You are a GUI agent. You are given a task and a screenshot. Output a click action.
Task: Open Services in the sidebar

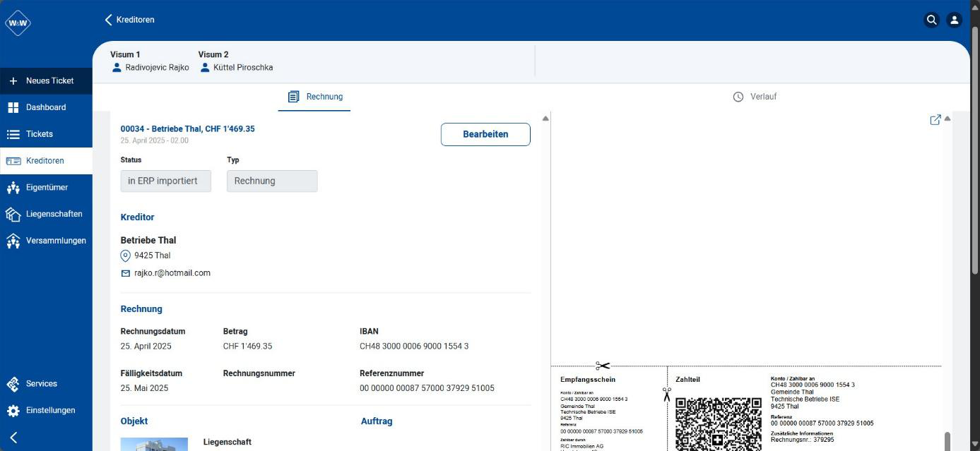[x=46, y=384]
